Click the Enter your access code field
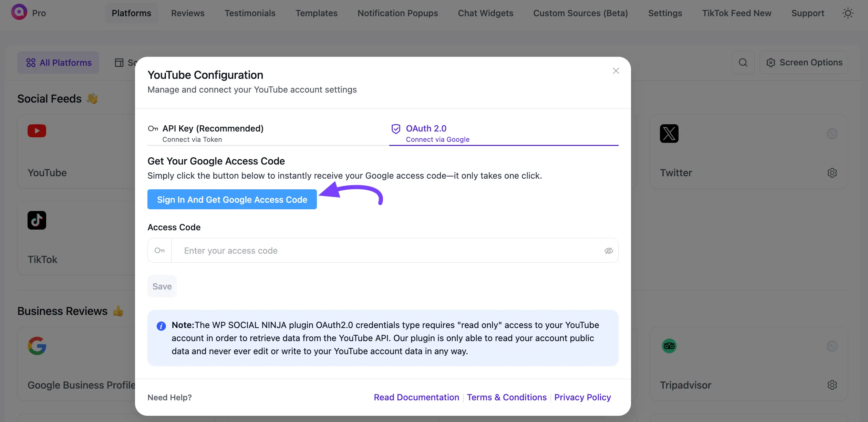 (379, 251)
